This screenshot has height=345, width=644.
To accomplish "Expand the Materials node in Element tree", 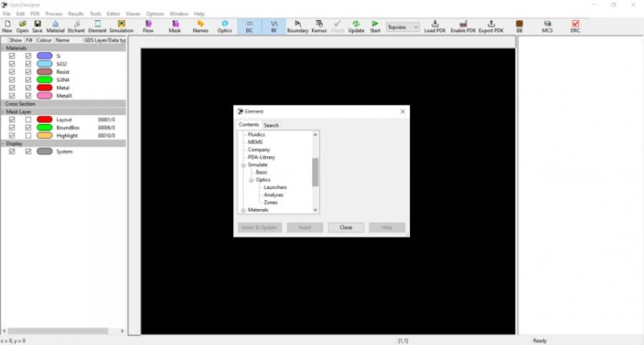I will pos(244,210).
